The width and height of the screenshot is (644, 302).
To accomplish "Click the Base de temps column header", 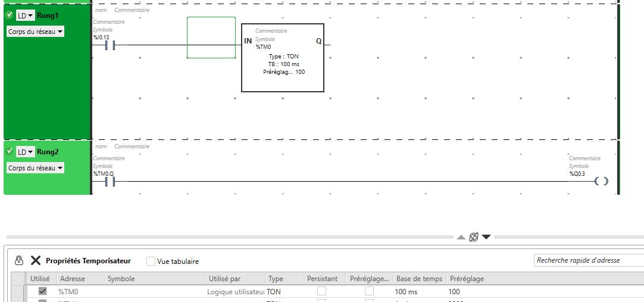I will click(x=419, y=279).
